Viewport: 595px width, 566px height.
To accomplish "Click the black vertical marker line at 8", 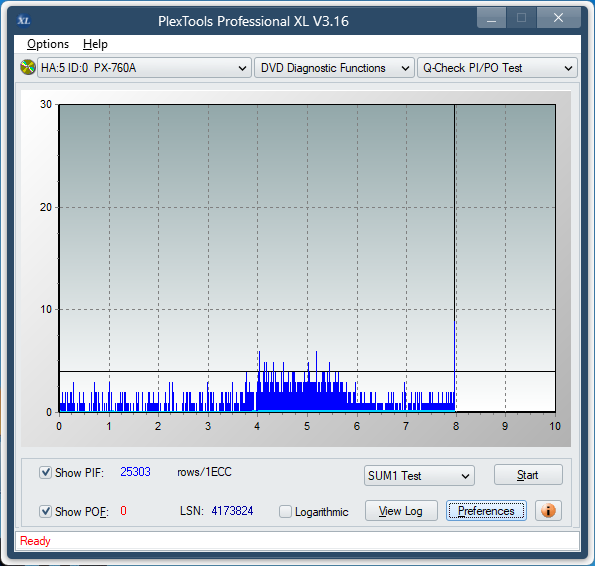I will tap(454, 212).
